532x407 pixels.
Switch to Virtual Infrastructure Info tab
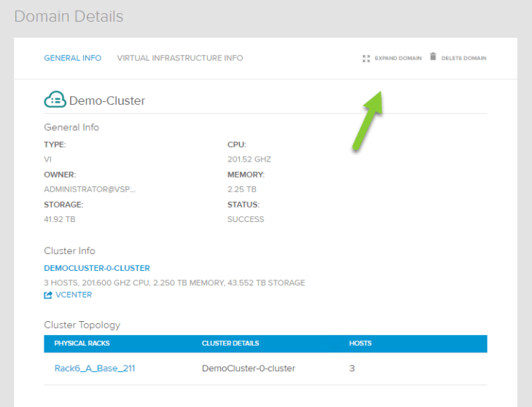(x=180, y=58)
